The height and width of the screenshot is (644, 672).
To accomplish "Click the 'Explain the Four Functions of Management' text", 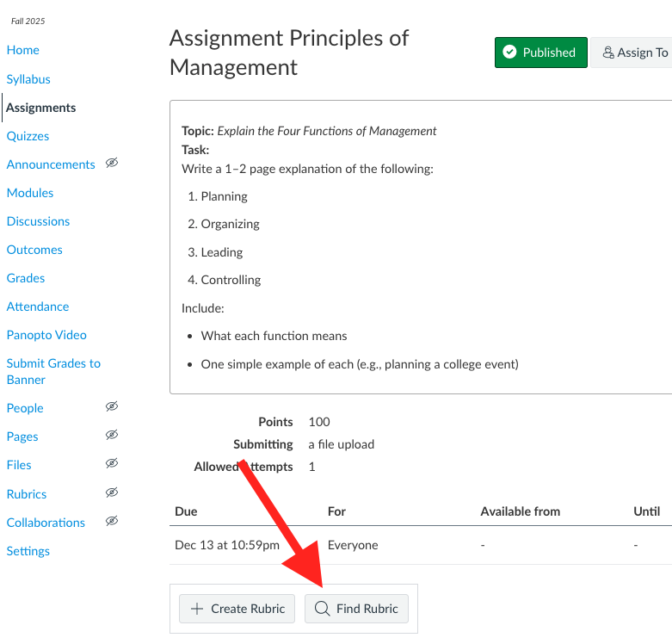I will [x=327, y=131].
